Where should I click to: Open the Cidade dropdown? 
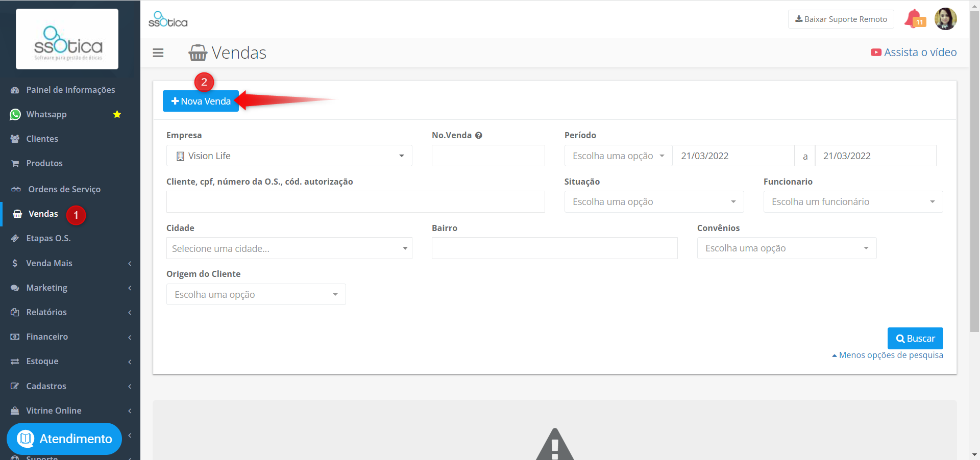(x=289, y=248)
